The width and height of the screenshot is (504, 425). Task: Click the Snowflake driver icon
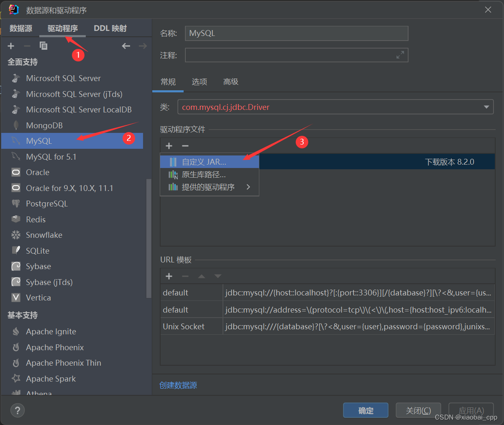[16, 235]
